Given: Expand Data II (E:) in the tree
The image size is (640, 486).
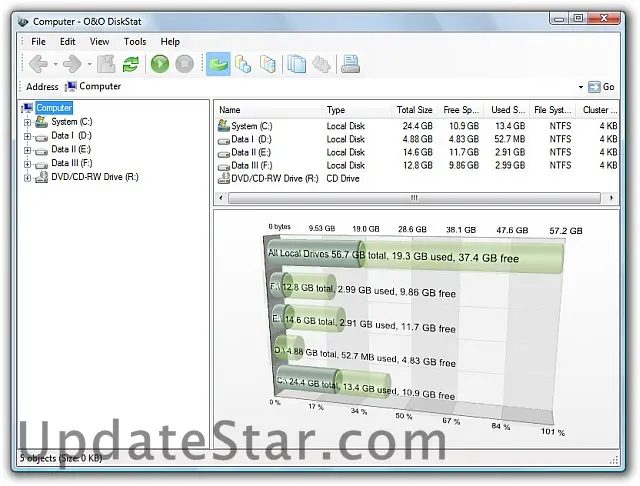Looking at the screenshot, I should [27, 150].
